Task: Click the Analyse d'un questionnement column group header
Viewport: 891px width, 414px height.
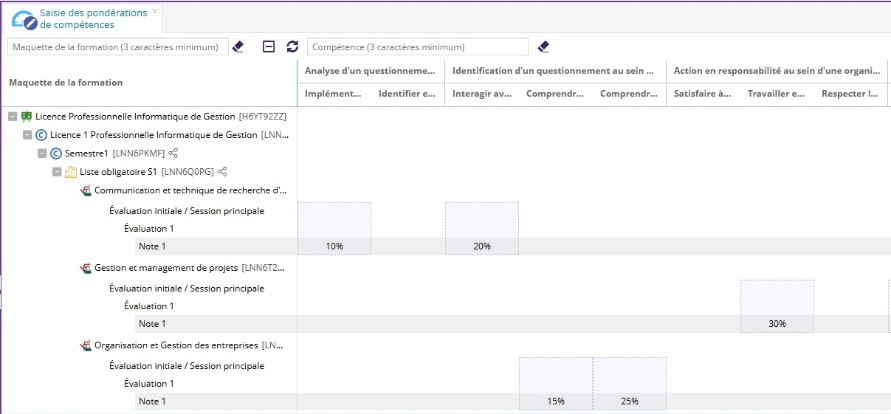Action: pyautogui.click(x=370, y=71)
